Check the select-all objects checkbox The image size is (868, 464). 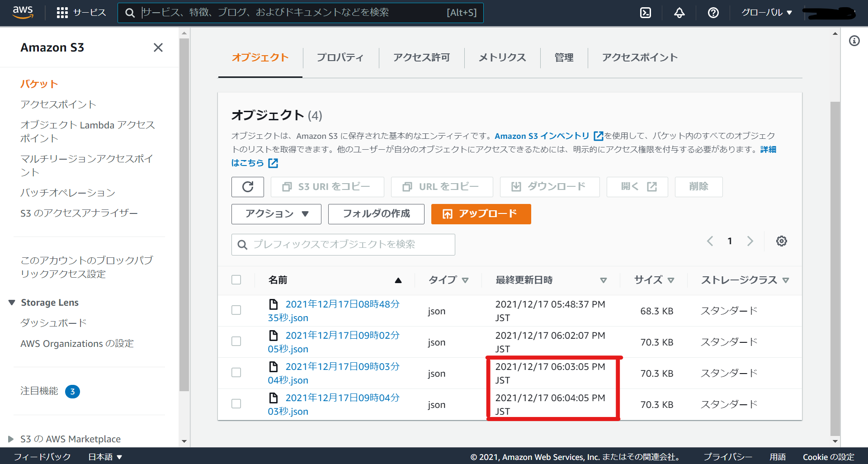[x=236, y=279]
